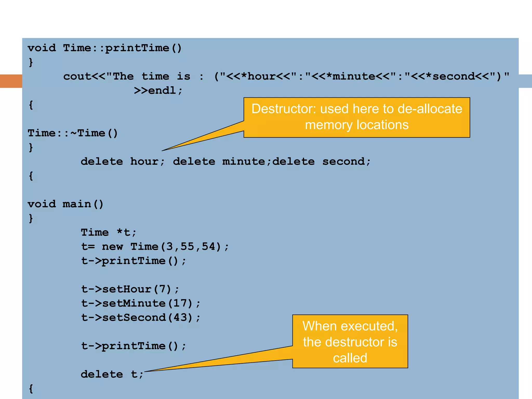Click the 'Time::~Time()' destructor definition
The image size is (532, 399).
coord(73,133)
